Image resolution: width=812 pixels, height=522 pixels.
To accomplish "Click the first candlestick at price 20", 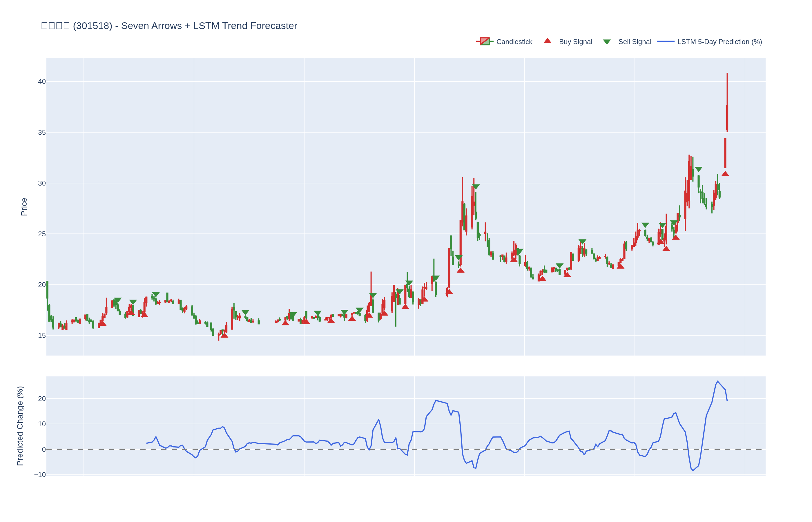I will tap(48, 289).
